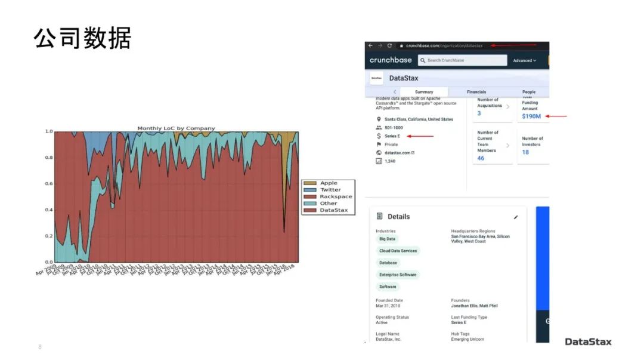Click the globe website icon

pyautogui.click(x=379, y=153)
